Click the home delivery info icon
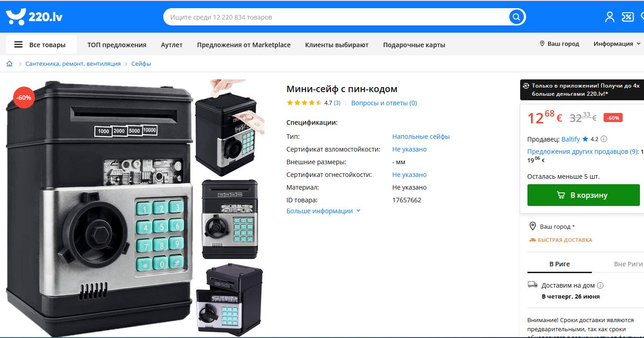The width and height of the screenshot is (644, 338). [x=600, y=285]
